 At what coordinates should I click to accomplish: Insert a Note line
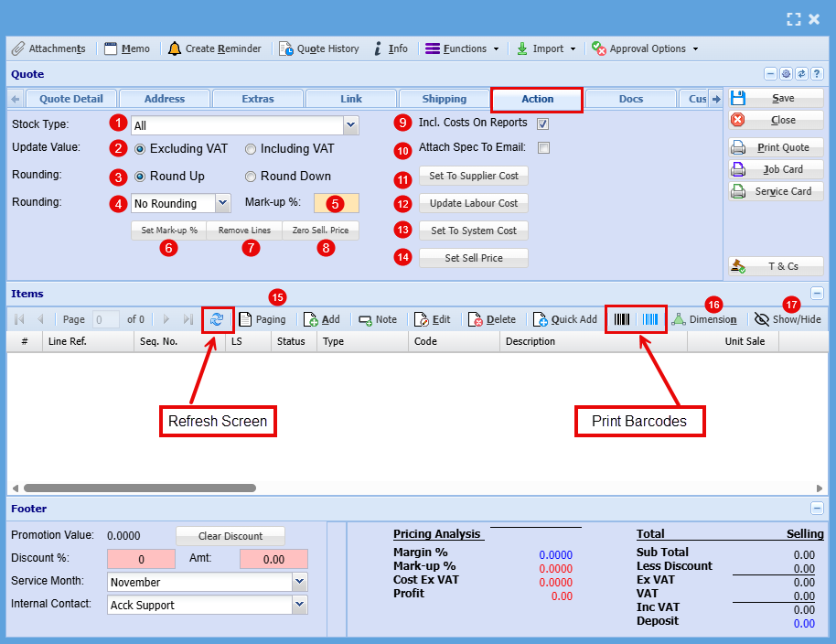click(x=378, y=319)
